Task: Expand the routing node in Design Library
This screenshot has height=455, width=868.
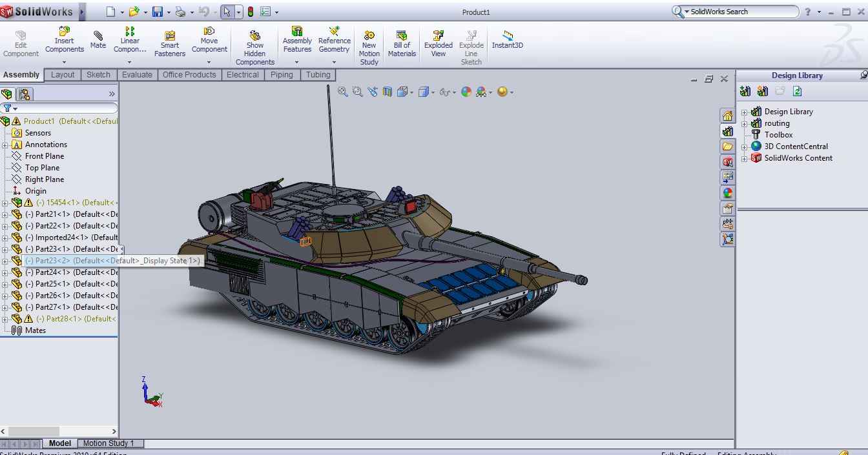Action: click(745, 123)
